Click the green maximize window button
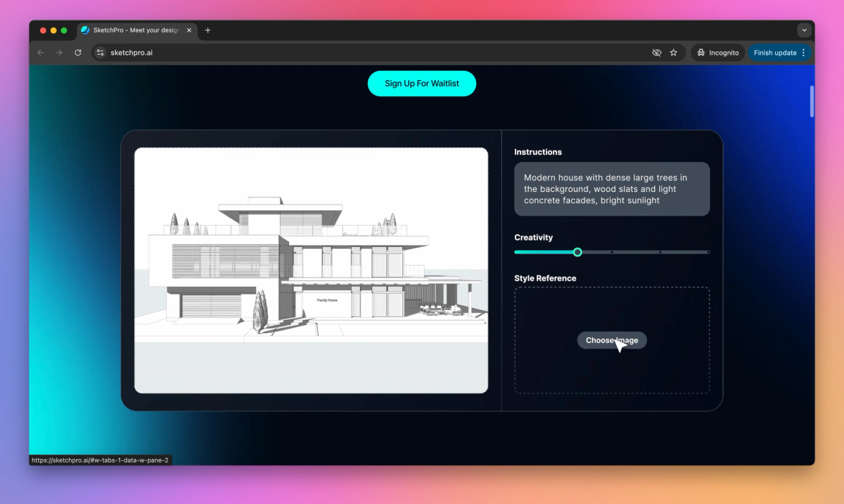 [x=64, y=30]
